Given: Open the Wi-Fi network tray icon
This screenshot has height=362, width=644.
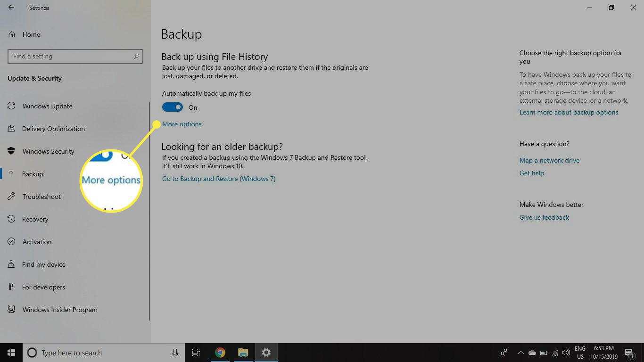Looking at the screenshot, I should (555, 353).
